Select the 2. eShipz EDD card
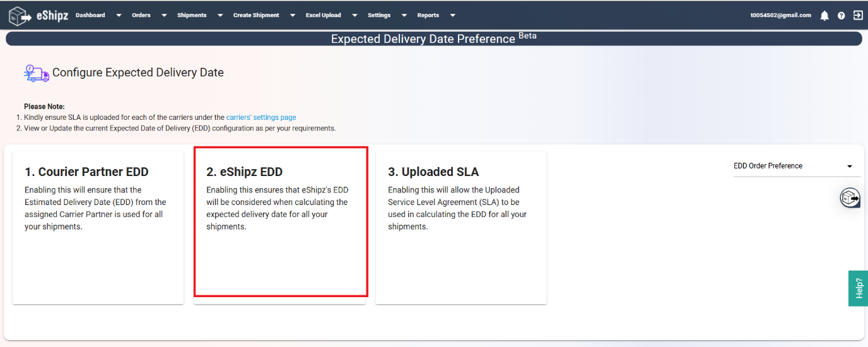This screenshot has width=868, height=347. [279, 227]
